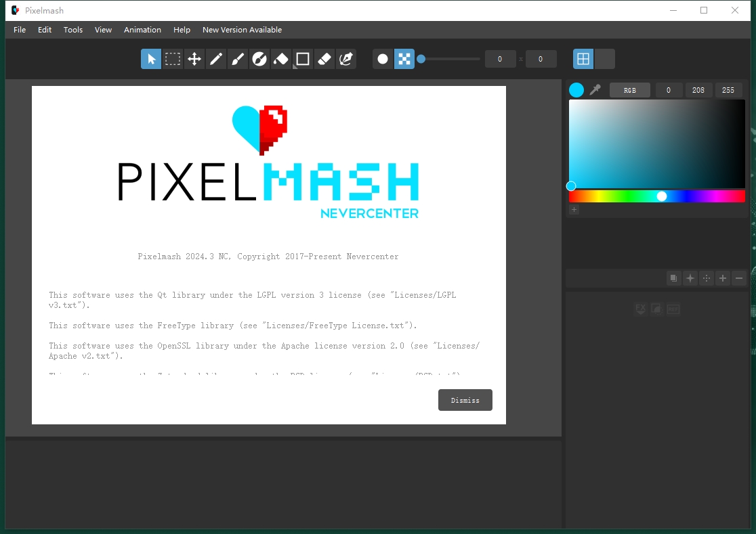The image size is (756, 534).
Task: Click the Pixelmash copyright version line
Action: point(268,257)
